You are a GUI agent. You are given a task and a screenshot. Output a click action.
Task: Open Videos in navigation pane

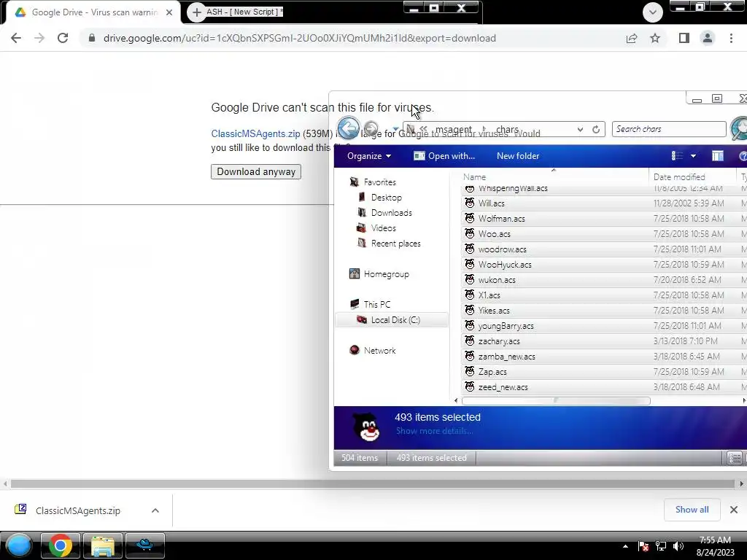[384, 228]
